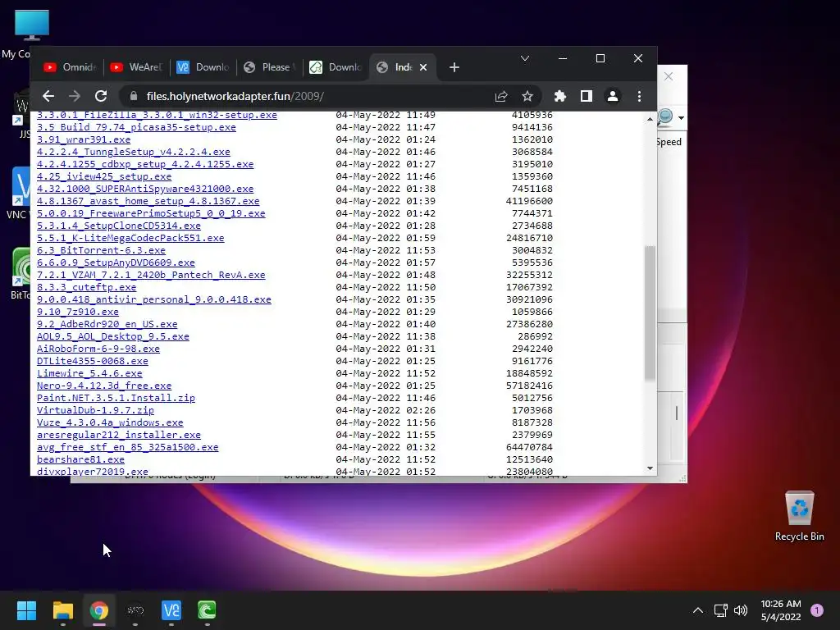Open 6.3_BitTorrent-6.3.exe link
The width and height of the screenshot is (840, 630).
(101, 251)
